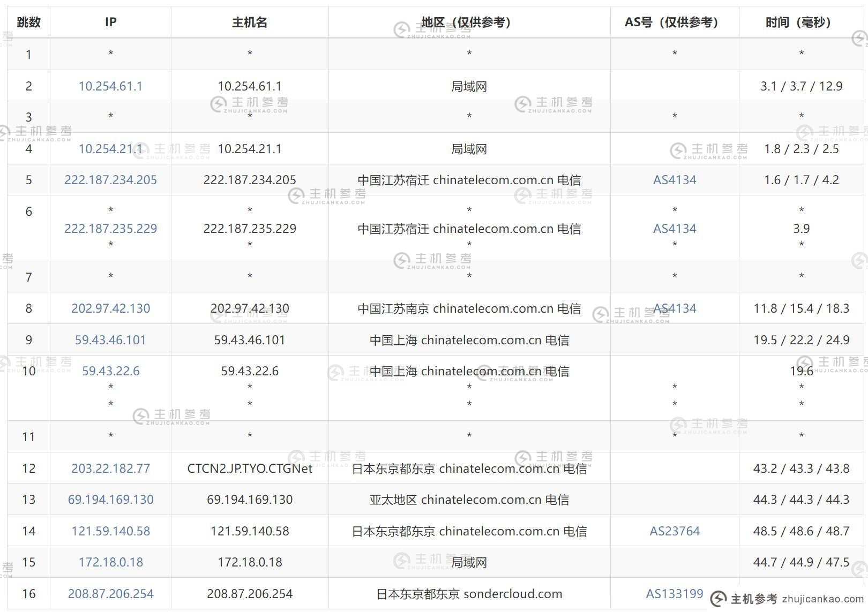Click the AS23764 link
This screenshot has height=612, width=868.
[675, 531]
